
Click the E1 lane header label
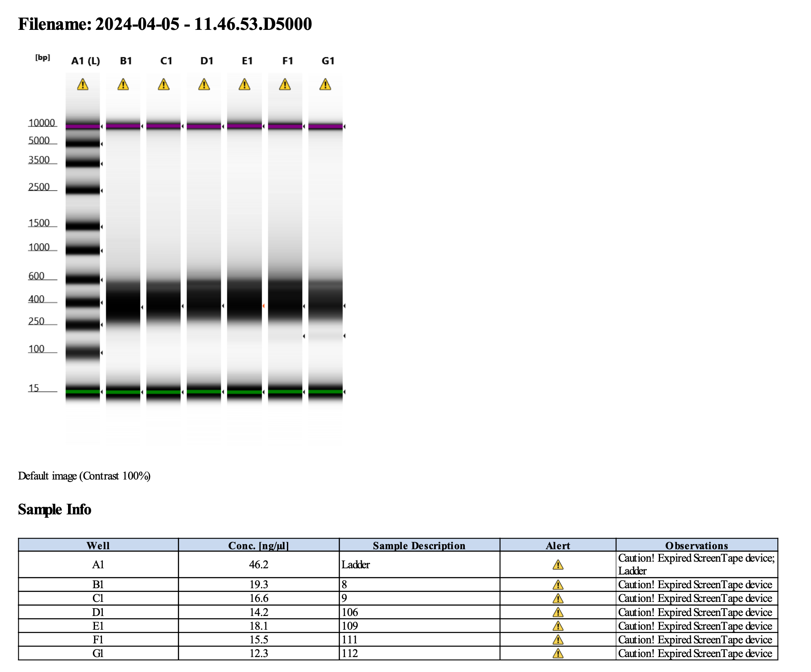[247, 61]
